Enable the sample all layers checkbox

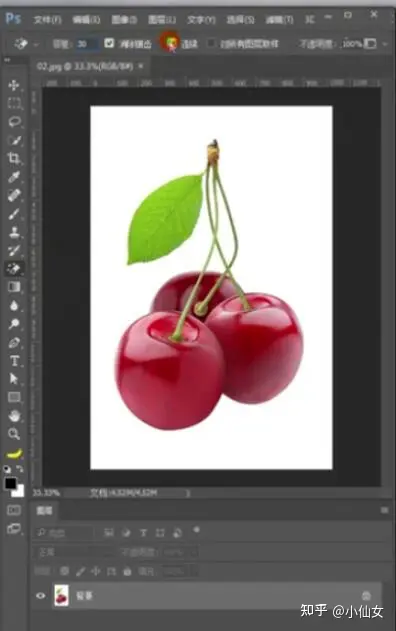point(211,43)
